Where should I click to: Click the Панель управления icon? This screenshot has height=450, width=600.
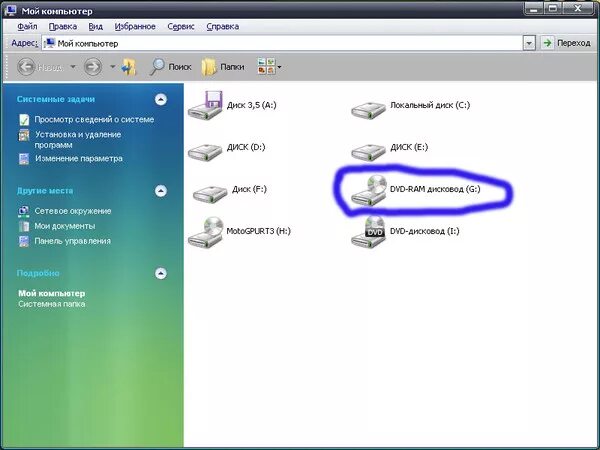(24, 241)
